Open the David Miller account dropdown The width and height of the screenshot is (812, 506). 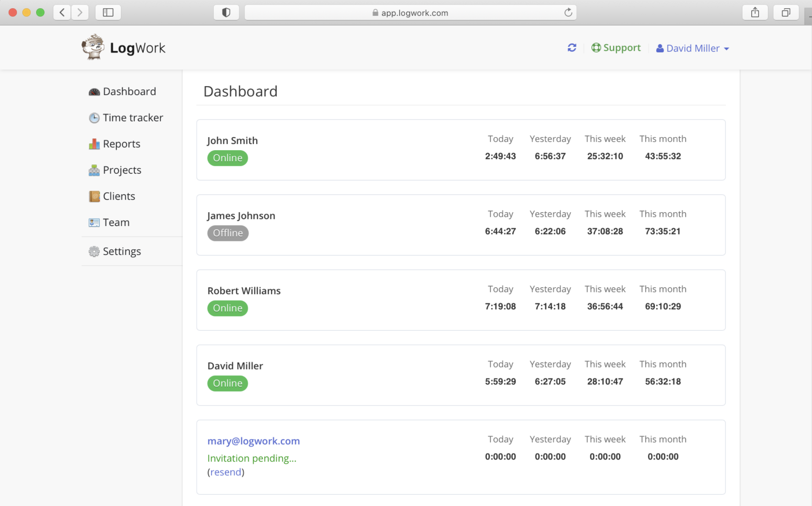coord(692,48)
